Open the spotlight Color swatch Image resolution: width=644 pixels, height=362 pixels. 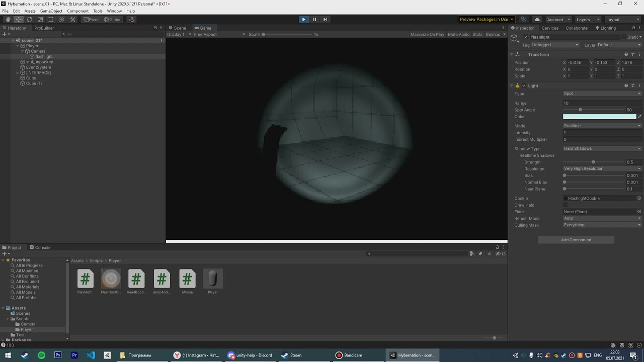[x=599, y=117]
